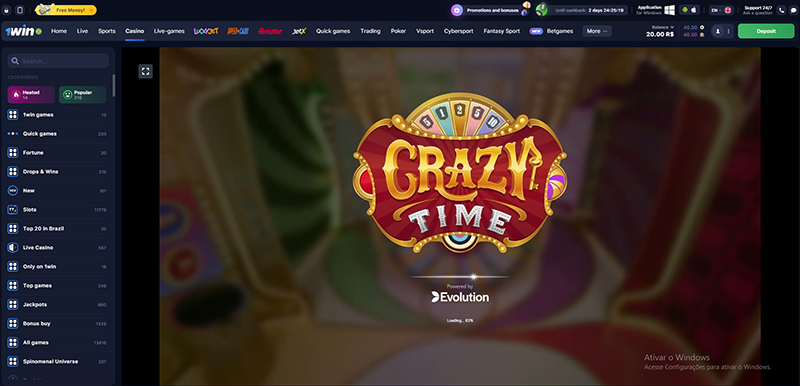Viewport: 800px width, 386px height.
Task: Click the purple promotions camera icon
Action: [x=457, y=10]
